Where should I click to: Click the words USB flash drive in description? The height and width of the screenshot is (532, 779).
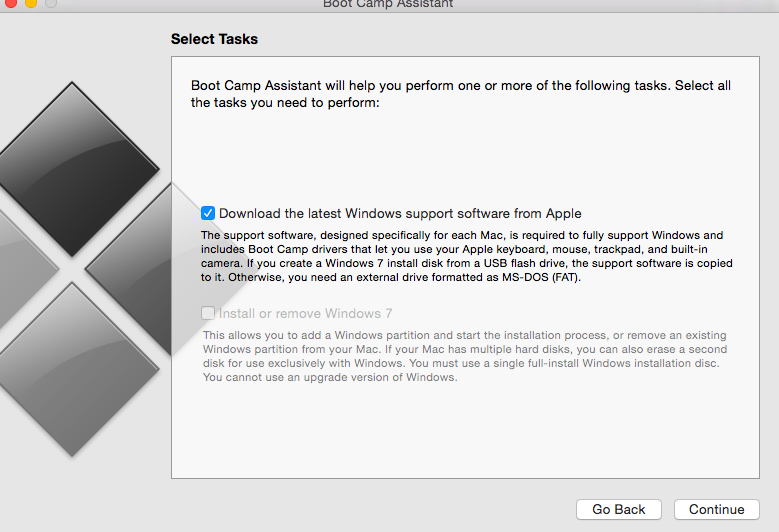click(526, 263)
